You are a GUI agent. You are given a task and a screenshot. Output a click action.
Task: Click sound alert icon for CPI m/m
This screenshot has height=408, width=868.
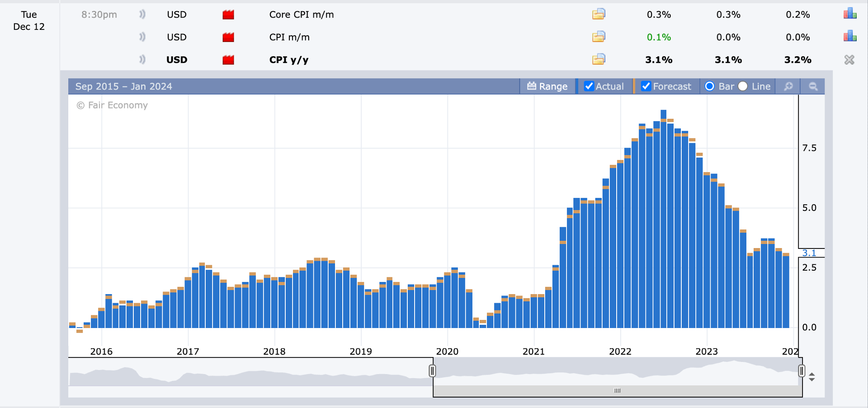click(142, 37)
